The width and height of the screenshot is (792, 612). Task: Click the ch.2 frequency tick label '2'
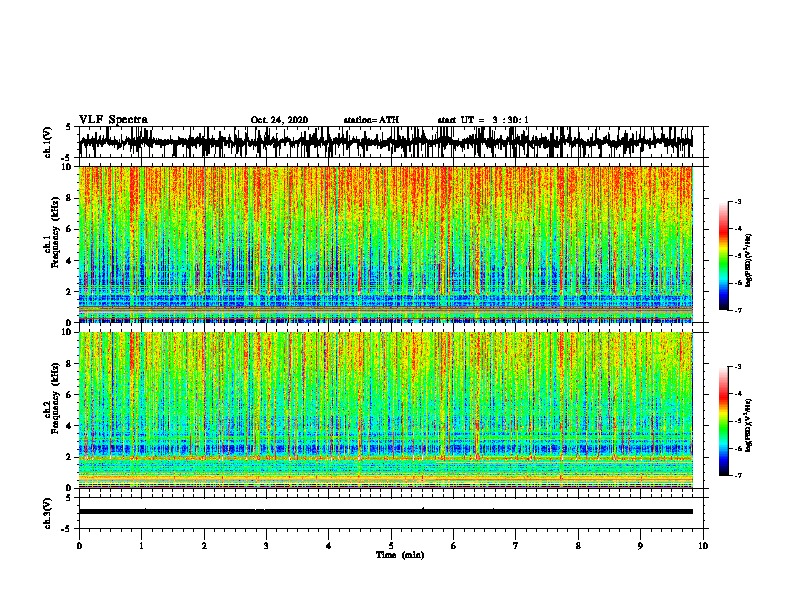click(x=69, y=457)
